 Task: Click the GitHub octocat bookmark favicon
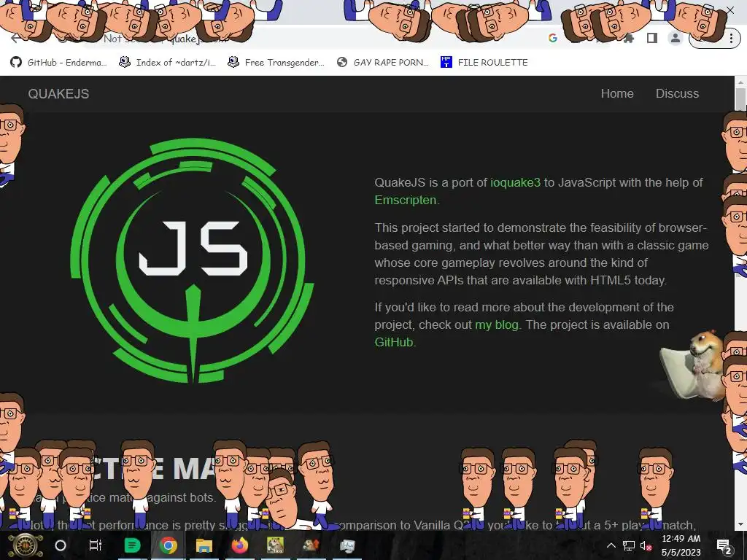[x=16, y=63]
